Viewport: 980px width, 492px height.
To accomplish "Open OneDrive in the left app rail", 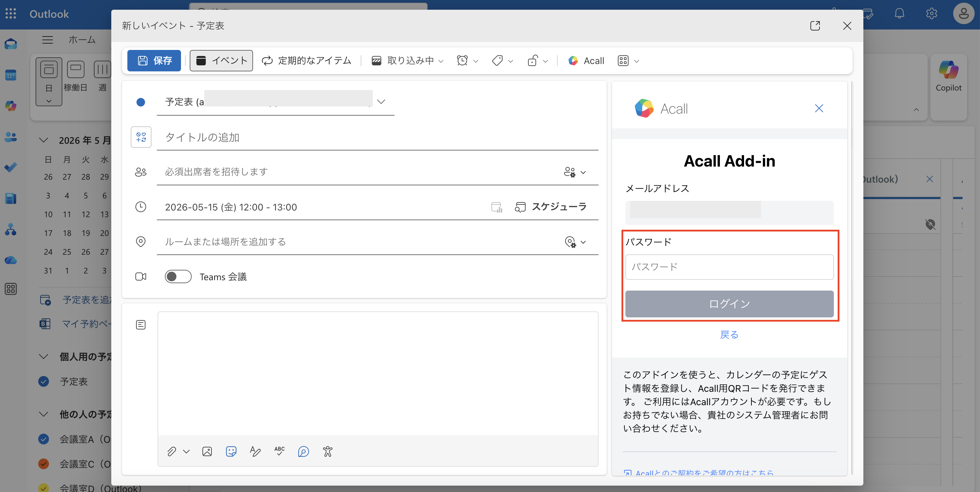I will [x=11, y=260].
